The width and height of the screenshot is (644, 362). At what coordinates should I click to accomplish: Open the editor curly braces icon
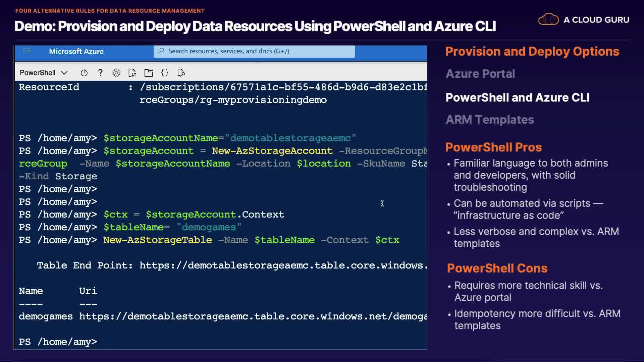165,73
